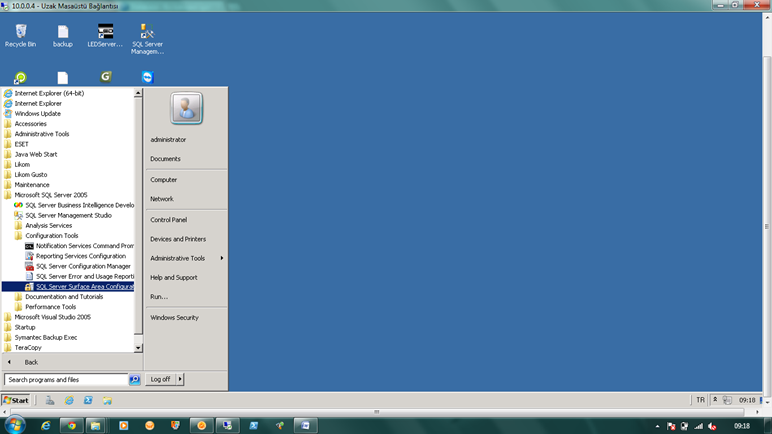Click the Log off button
Screen dimensions: 772x434
pyautogui.click(x=161, y=379)
